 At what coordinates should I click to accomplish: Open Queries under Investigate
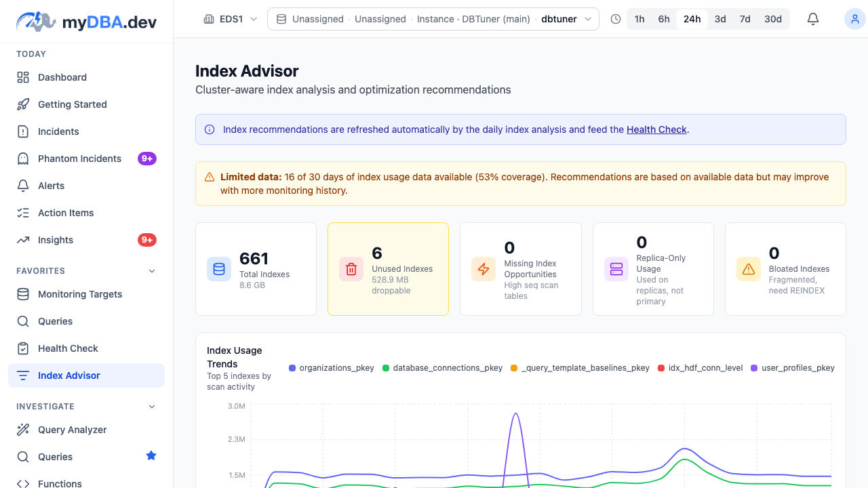tap(86, 457)
